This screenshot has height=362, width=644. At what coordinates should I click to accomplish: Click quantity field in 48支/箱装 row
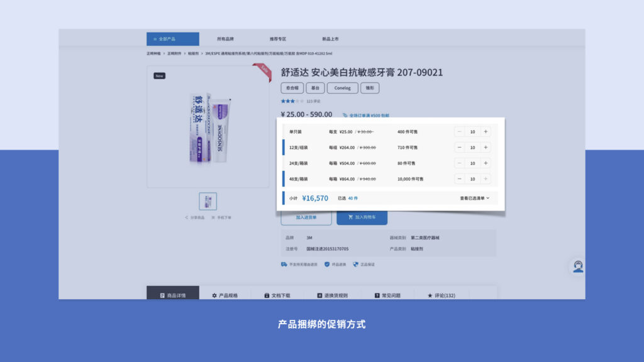[x=472, y=179]
